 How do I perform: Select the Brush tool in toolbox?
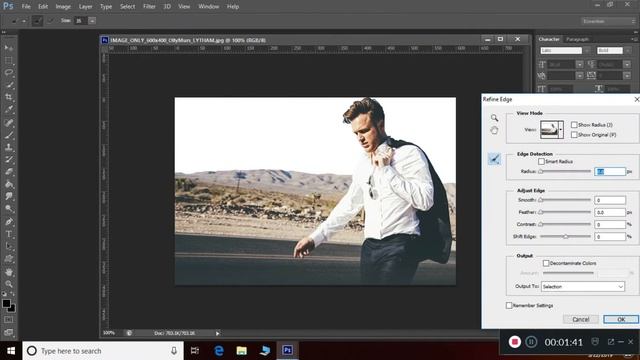[x=9, y=135]
